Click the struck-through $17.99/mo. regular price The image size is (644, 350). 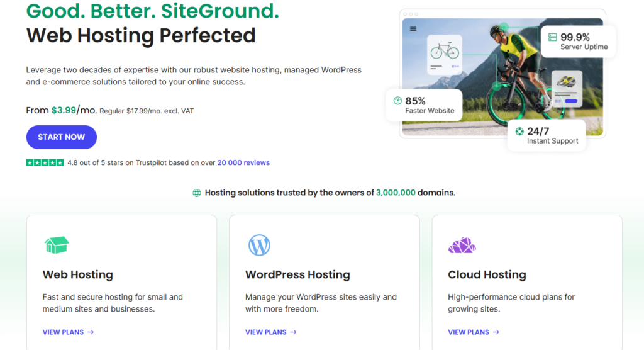coord(144,111)
